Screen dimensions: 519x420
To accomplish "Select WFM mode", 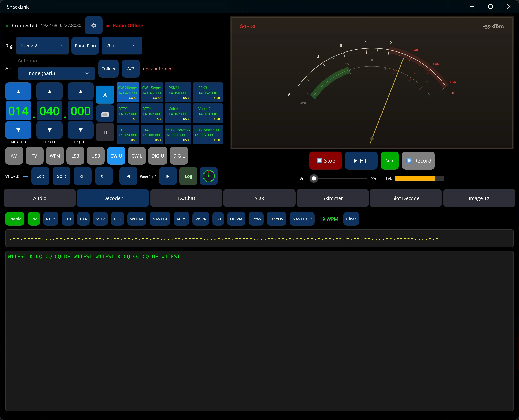I will tap(55, 156).
